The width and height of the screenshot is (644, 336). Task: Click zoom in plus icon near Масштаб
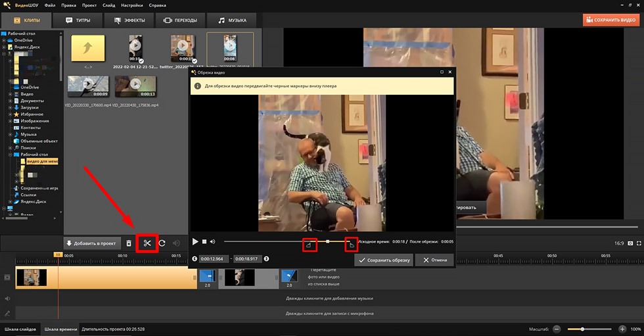622,329
